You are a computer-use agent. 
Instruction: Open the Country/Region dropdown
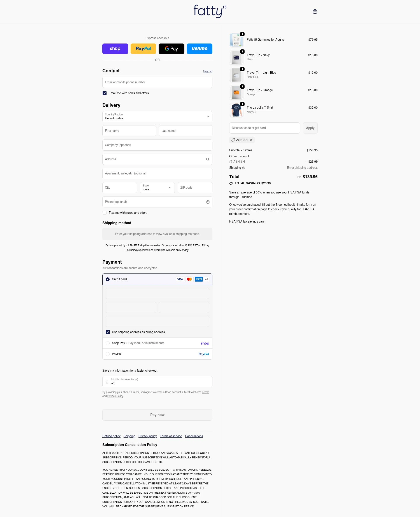[x=157, y=117]
